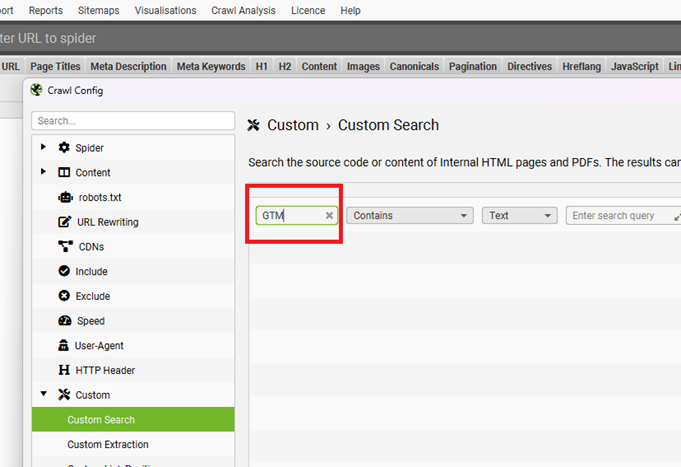Switch to the Canonicals tab
The width and height of the screenshot is (681, 467).
pos(414,66)
